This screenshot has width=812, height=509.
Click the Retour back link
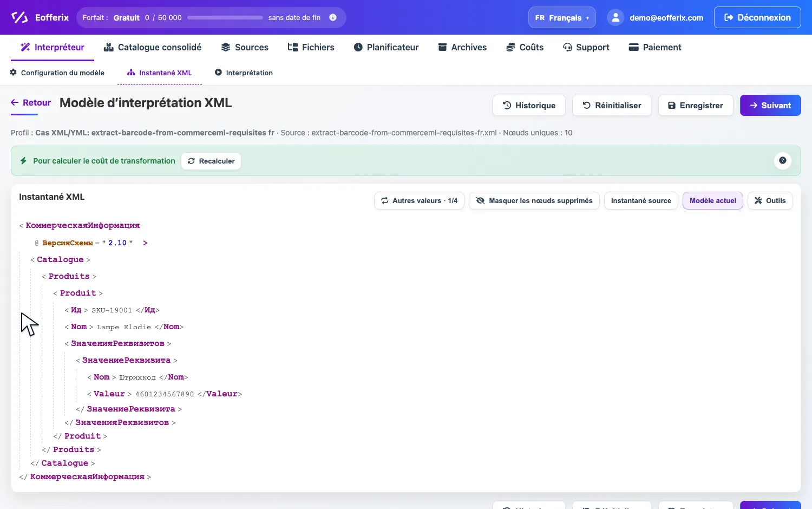(x=31, y=102)
